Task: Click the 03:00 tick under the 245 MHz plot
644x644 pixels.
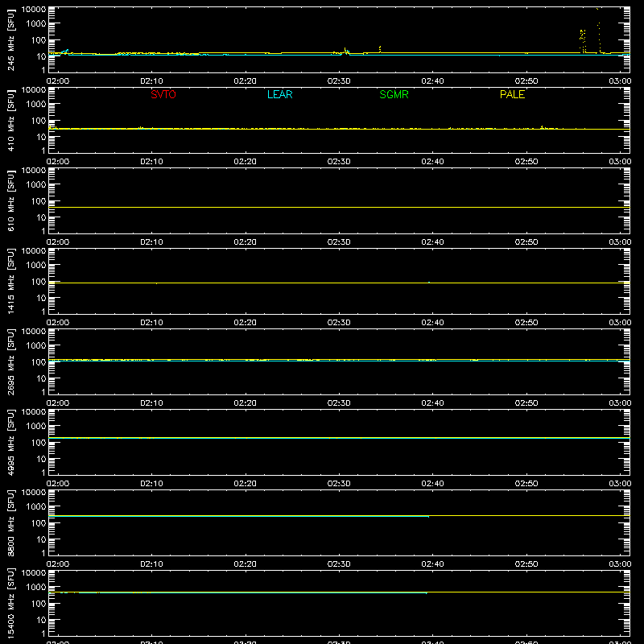Action: 620,81
